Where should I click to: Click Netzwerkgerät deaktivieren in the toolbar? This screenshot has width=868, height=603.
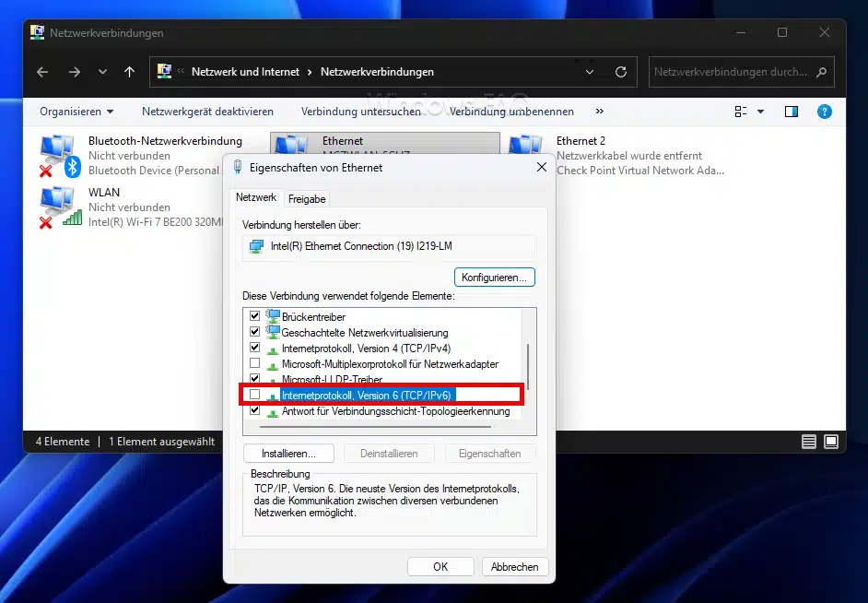tap(207, 112)
